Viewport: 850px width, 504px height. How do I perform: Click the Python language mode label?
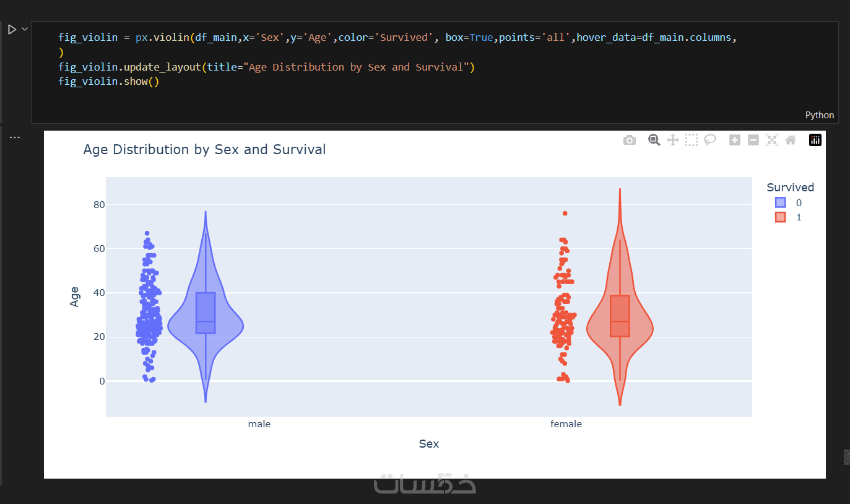(819, 115)
